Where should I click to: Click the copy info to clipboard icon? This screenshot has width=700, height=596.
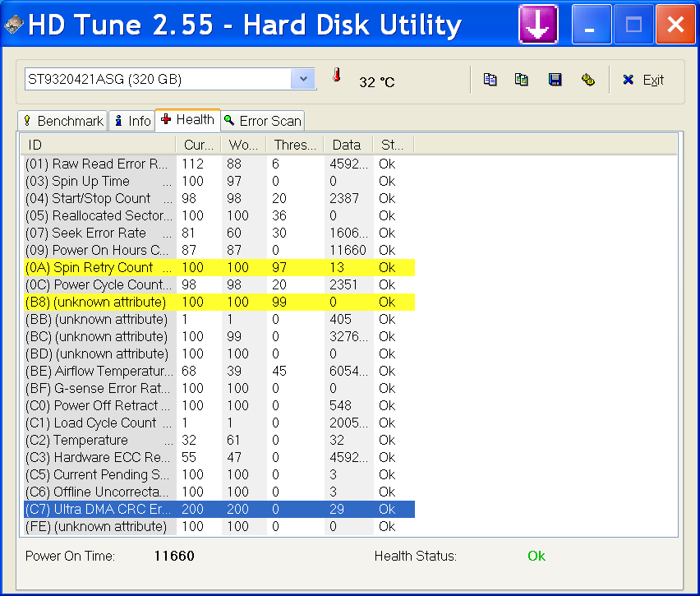[x=490, y=80]
